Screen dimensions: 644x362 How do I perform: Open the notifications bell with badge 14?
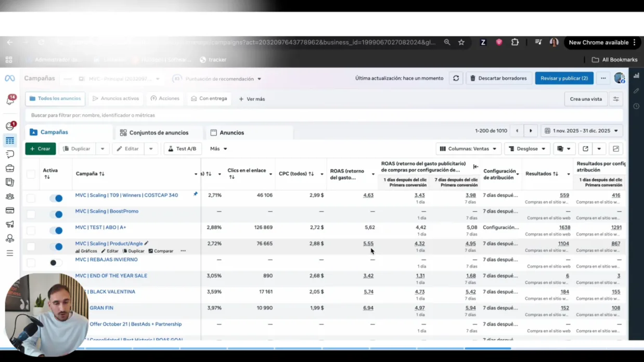tap(10, 100)
